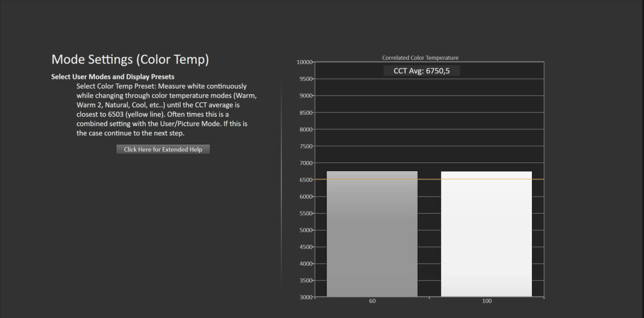Select the gray 60 bar in chart

point(372,234)
